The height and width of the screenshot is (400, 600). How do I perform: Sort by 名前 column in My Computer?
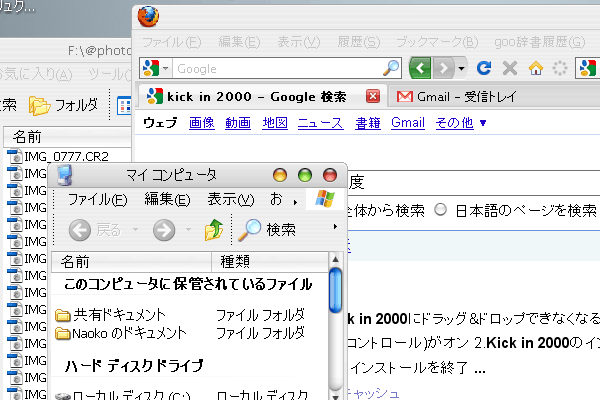click(x=131, y=262)
